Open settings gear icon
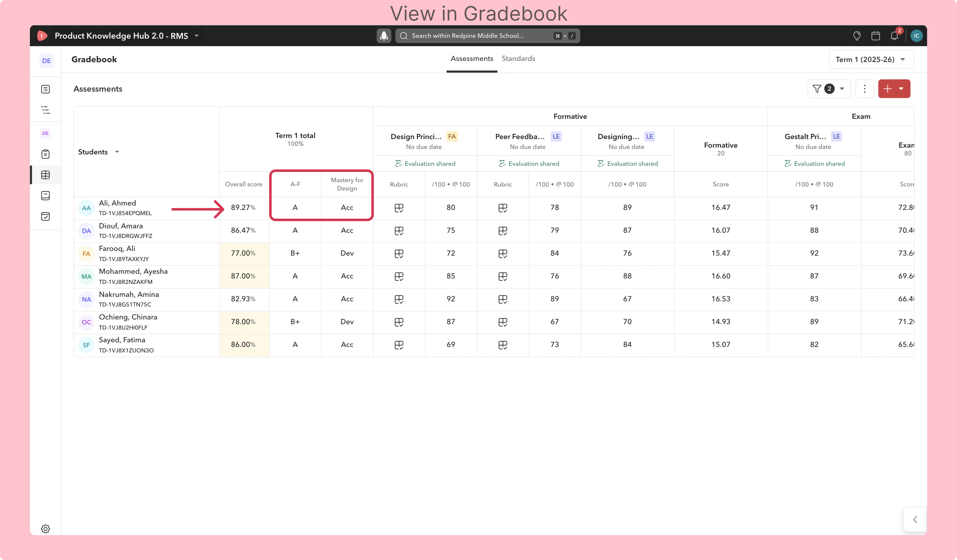Image resolution: width=957 pixels, height=560 pixels. 46,529
